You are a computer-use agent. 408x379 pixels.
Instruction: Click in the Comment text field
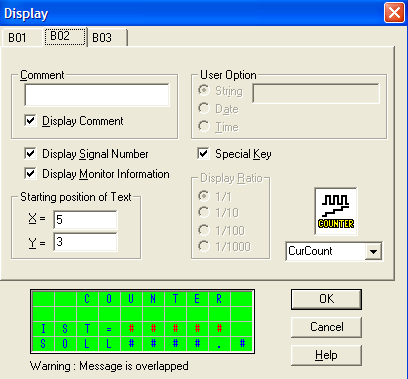(x=97, y=95)
